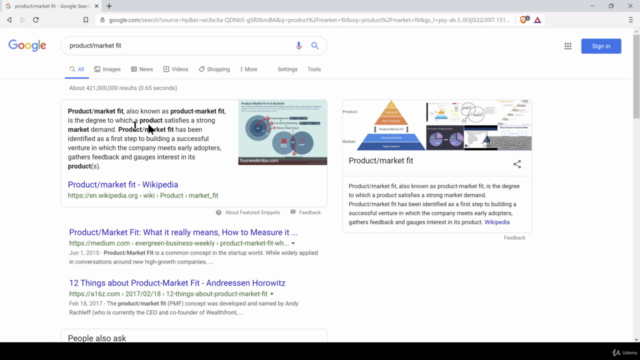Open the Medium Product/Market Fit result
This screenshot has height=360, width=640.
(183, 232)
